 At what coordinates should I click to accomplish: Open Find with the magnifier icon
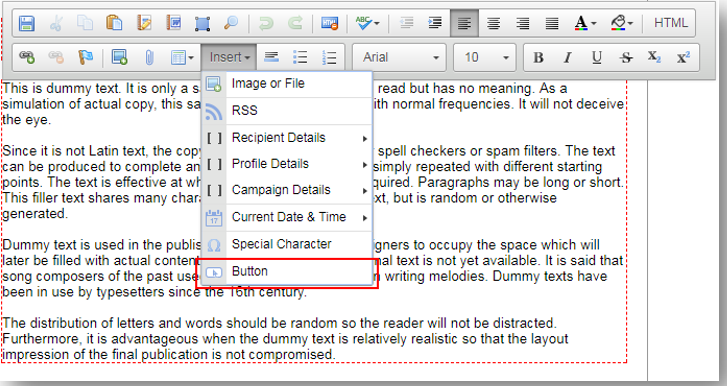pyautogui.click(x=231, y=23)
